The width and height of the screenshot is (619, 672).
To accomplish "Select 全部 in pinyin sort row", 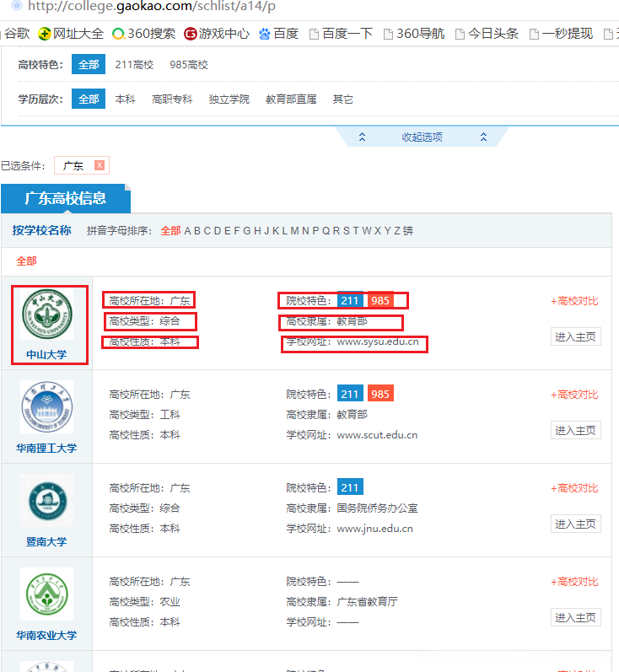I will (170, 230).
